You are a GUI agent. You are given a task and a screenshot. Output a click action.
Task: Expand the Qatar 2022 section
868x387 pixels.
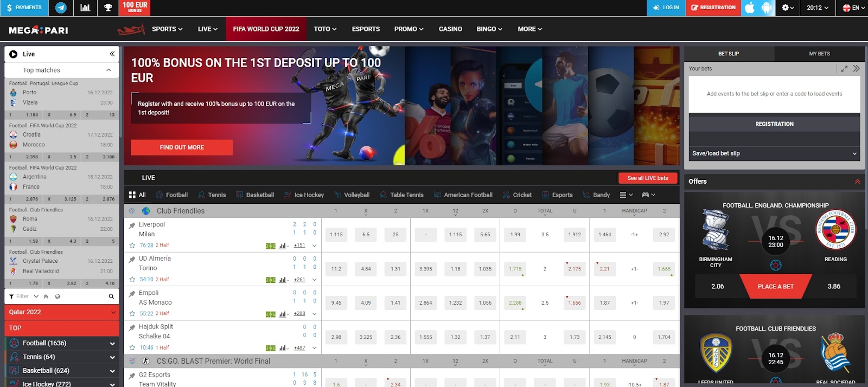[x=62, y=312]
